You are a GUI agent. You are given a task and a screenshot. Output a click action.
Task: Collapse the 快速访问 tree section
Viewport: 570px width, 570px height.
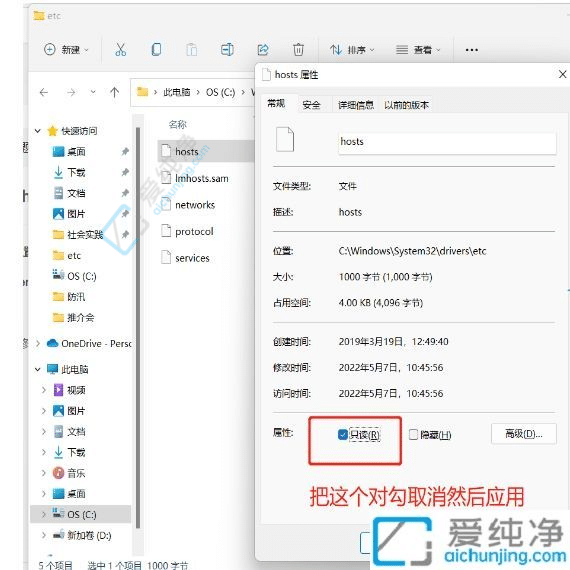coord(37,131)
